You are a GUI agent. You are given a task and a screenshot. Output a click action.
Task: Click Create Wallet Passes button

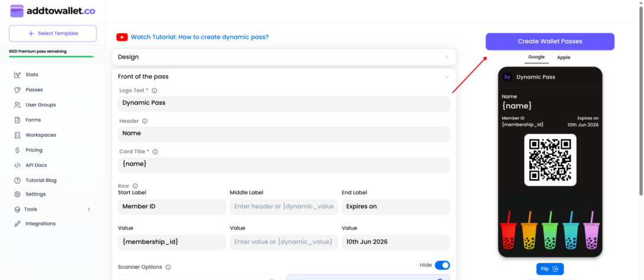pos(550,41)
